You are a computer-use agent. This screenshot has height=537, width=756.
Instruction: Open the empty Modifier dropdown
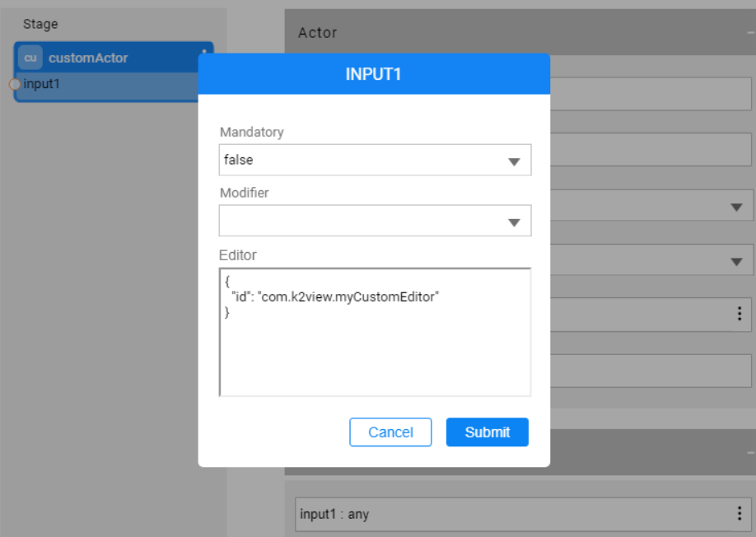(x=516, y=221)
